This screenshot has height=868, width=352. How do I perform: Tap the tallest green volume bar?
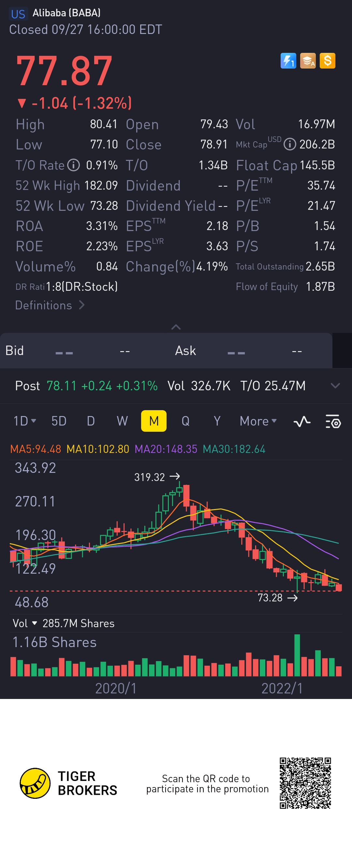point(297,655)
